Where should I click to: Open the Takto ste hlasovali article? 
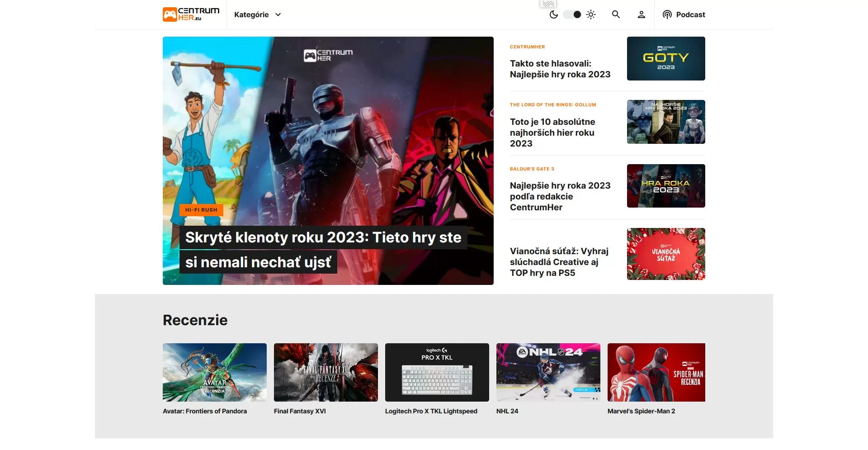[560, 69]
